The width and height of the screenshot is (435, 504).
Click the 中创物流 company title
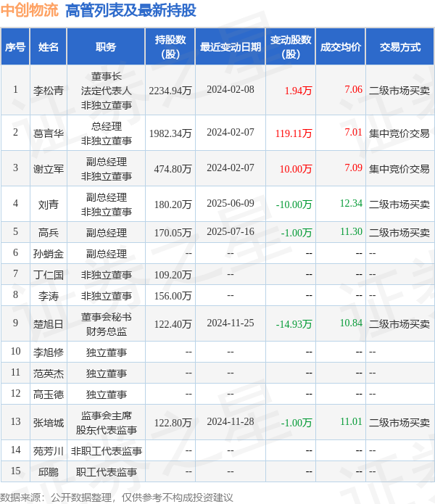point(30,10)
